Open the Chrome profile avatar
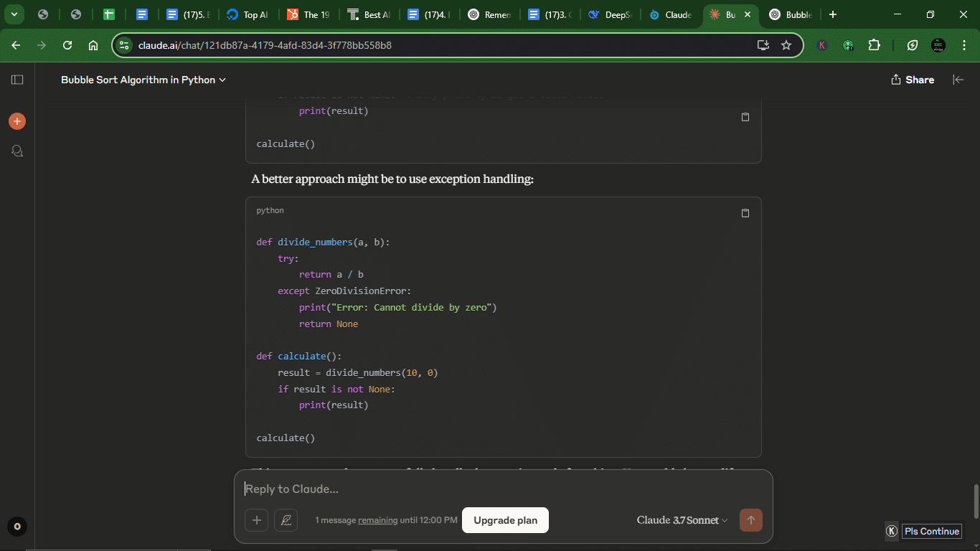Screen dimensions: 980x551 [938, 45]
